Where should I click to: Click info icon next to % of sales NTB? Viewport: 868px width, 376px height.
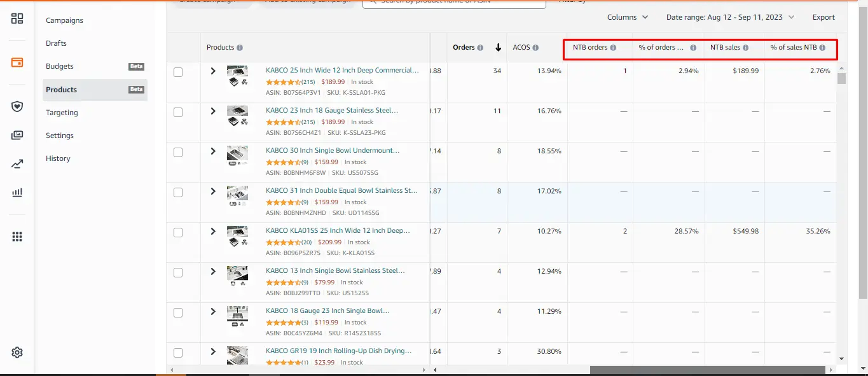822,48
